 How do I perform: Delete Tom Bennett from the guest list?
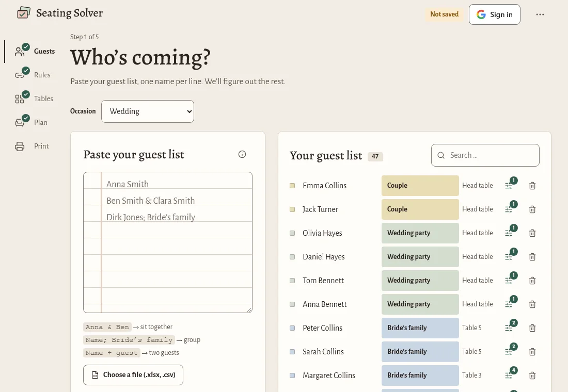click(532, 281)
